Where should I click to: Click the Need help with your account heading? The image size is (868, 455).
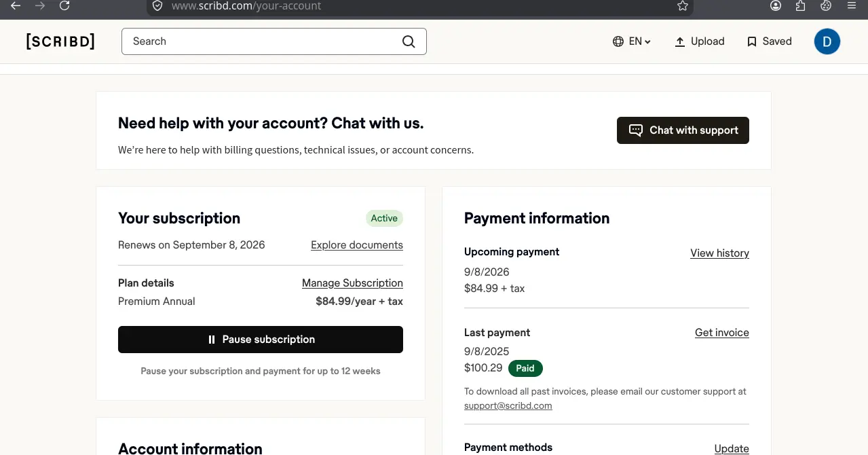click(x=271, y=124)
